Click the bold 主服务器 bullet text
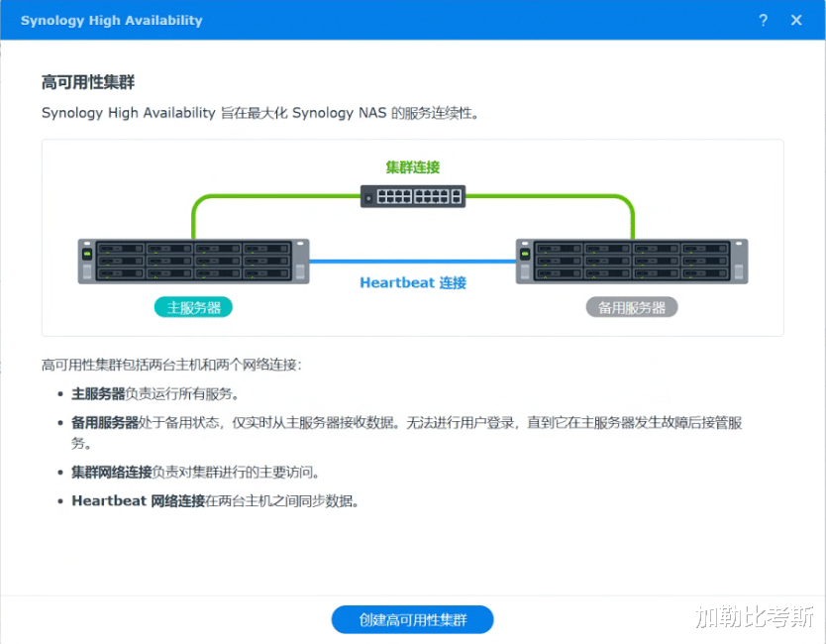 [x=98, y=393]
